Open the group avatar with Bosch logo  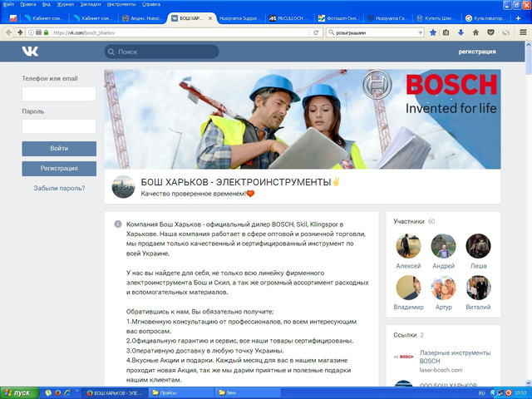click(124, 186)
